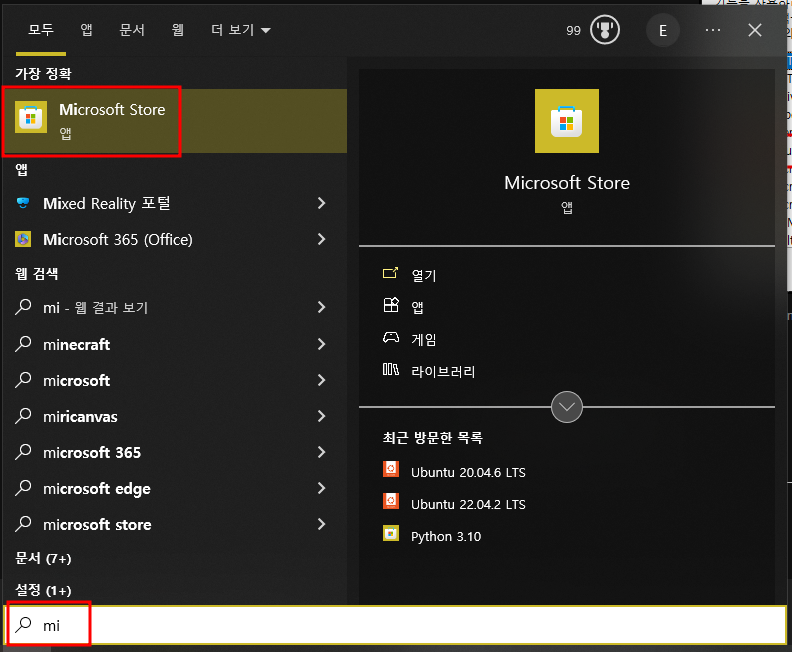This screenshot has width=792, height=652.
Task: Select the microsoft edge suggestion text
Action: pos(97,488)
